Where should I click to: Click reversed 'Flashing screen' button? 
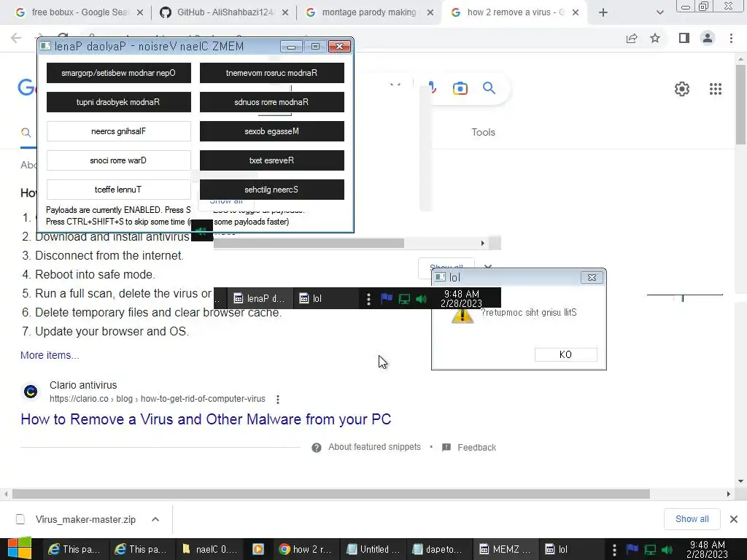tap(119, 131)
